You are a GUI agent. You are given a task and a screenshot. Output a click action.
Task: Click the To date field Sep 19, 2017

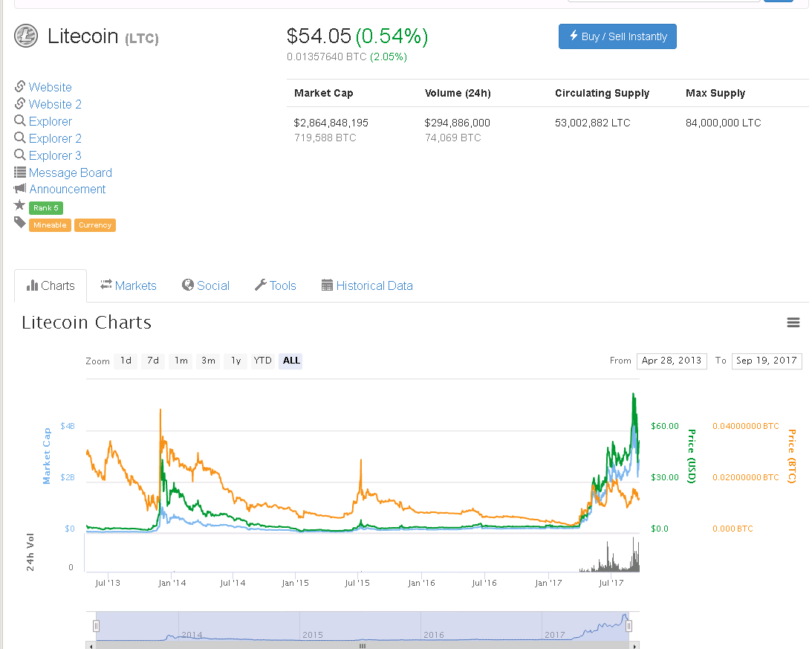[x=767, y=361]
